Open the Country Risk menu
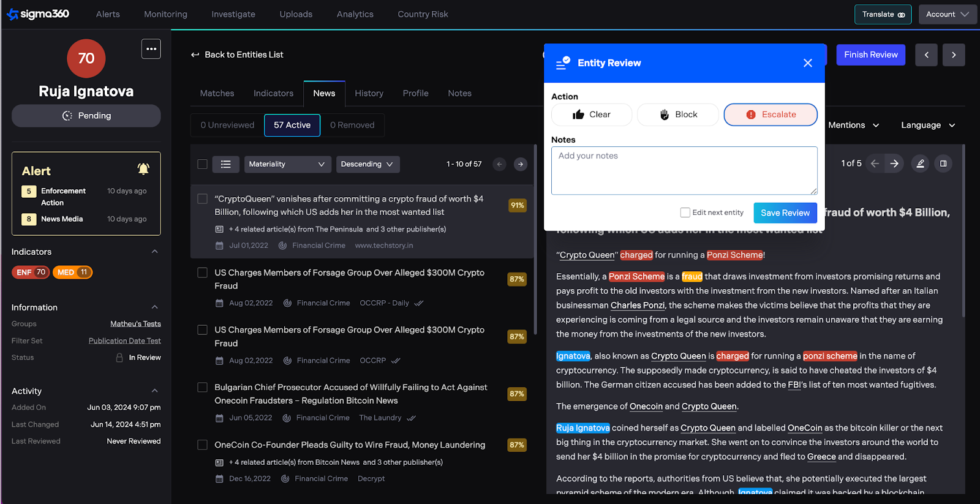980x504 pixels. click(423, 14)
